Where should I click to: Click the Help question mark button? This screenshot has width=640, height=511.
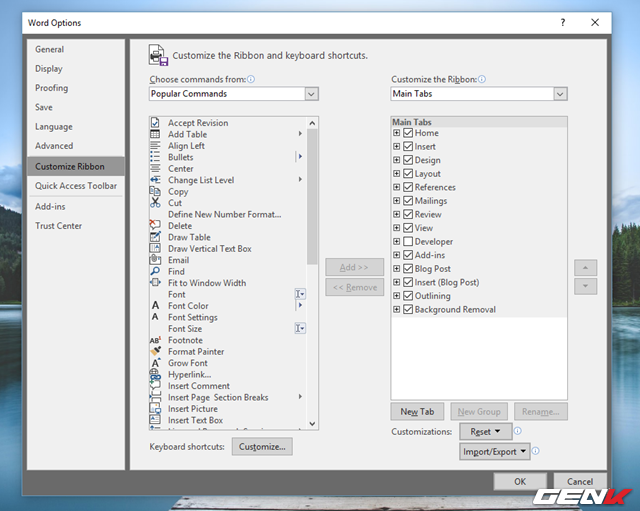pos(563,22)
